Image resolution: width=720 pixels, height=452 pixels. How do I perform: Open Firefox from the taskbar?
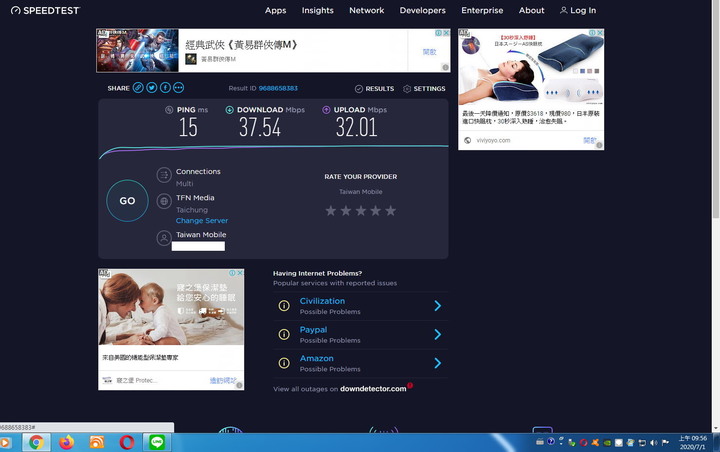pyautogui.click(x=67, y=442)
